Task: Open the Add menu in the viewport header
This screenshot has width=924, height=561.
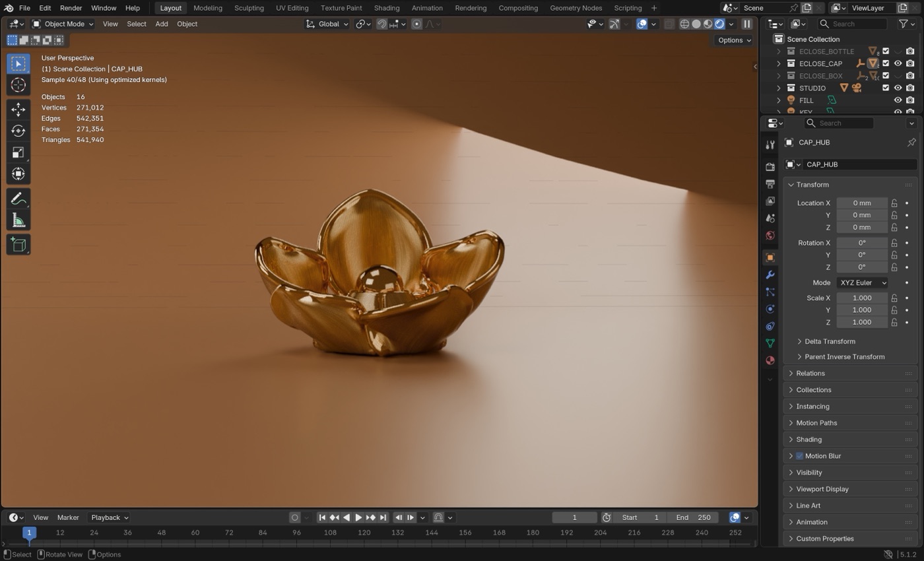Action: 161,24
